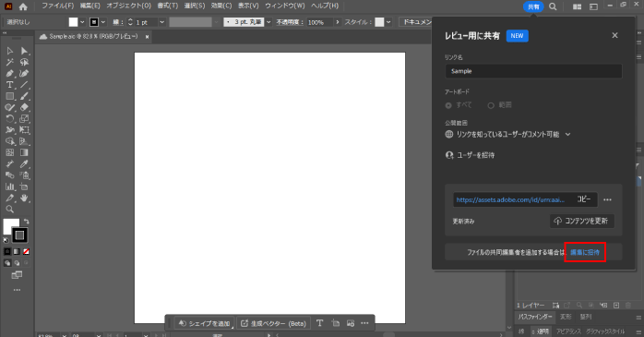The image size is (644, 337).
Task: Select the Selection tool arrow
Action: [x=10, y=51]
